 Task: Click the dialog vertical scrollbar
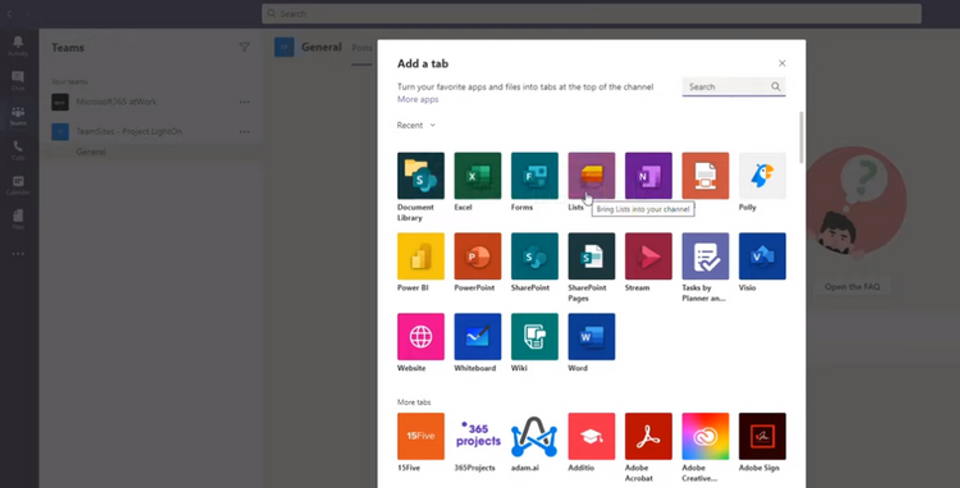(802, 137)
